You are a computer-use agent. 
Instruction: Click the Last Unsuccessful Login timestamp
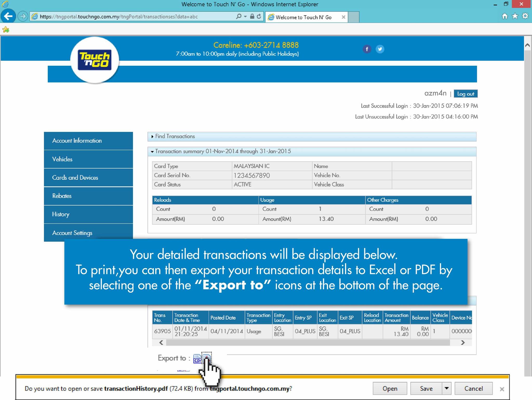[445, 117]
